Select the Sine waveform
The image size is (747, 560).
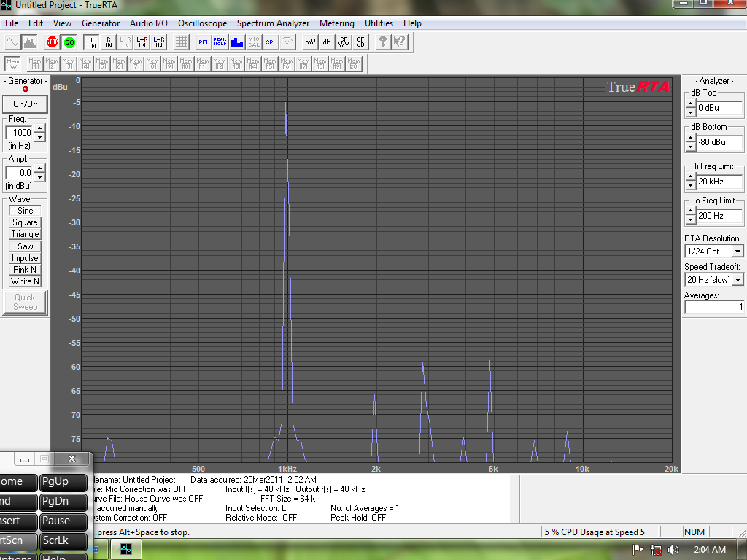(x=26, y=211)
